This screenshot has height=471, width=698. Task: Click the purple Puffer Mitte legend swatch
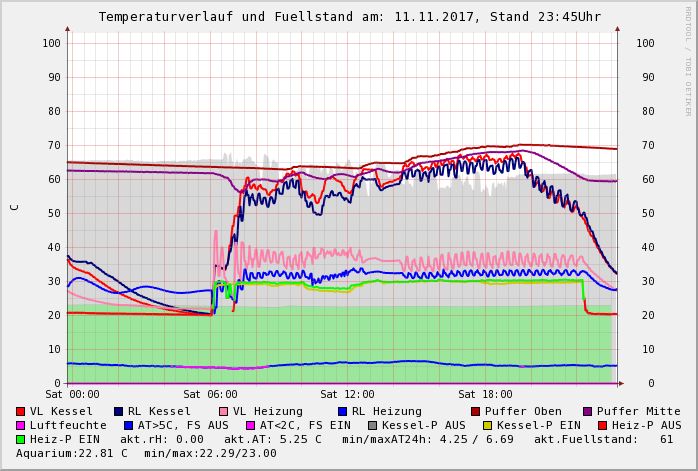[x=588, y=411]
